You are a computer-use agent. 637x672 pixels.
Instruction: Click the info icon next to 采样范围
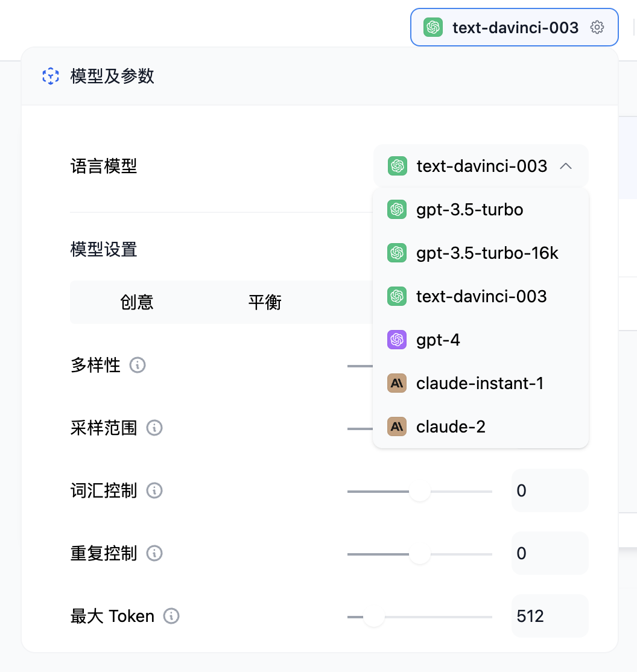pyautogui.click(x=154, y=428)
